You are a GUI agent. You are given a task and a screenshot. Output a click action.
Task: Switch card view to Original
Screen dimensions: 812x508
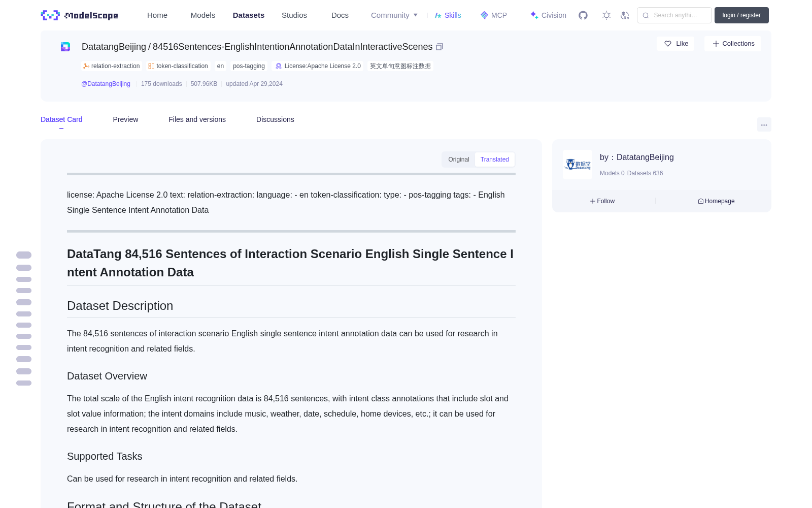[x=459, y=160]
